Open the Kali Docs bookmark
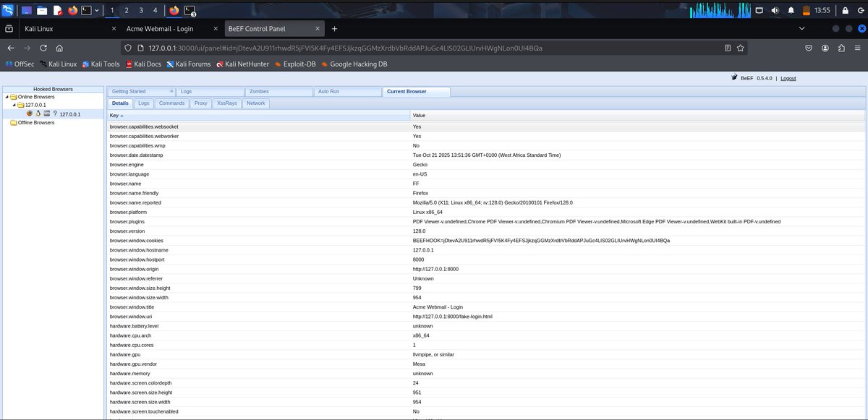 [x=143, y=64]
